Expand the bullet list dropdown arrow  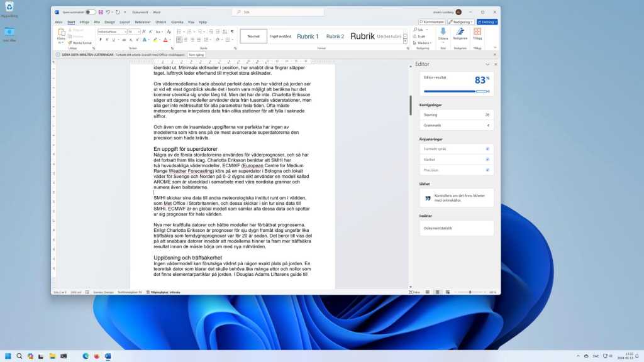point(183,31)
